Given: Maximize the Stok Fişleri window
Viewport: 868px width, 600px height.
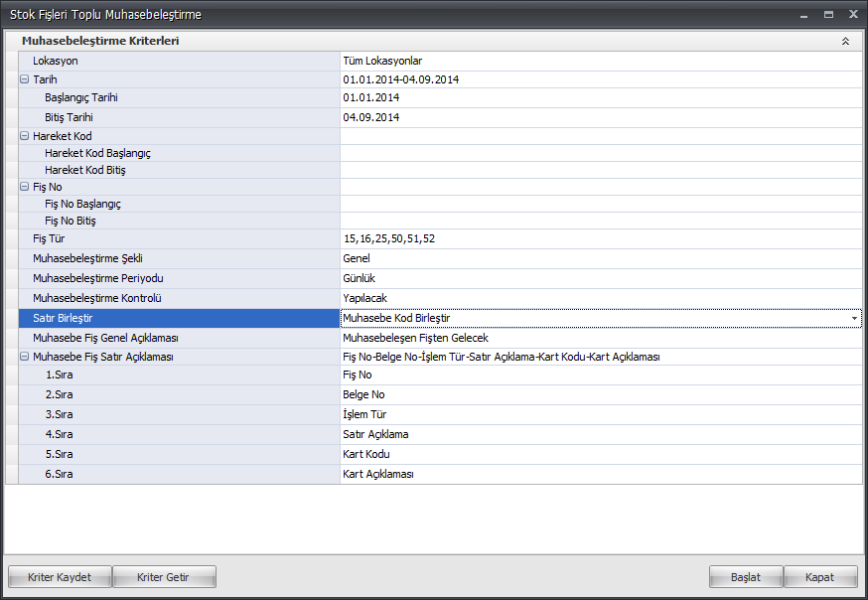Looking at the screenshot, I should pos(828,15).
